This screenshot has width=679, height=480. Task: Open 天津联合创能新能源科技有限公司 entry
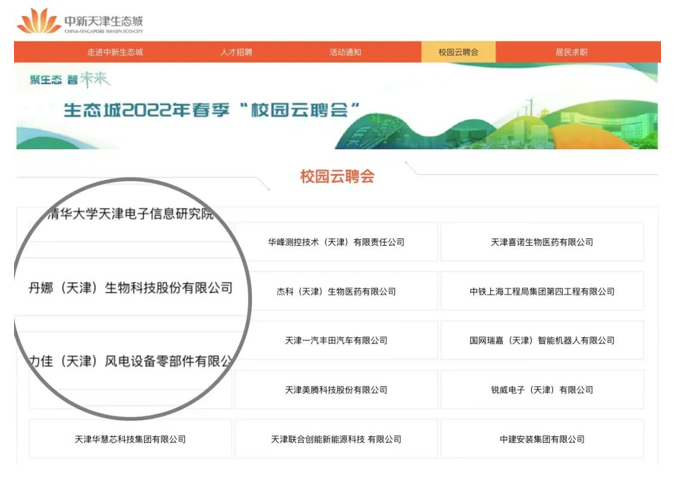pos(336,439)
